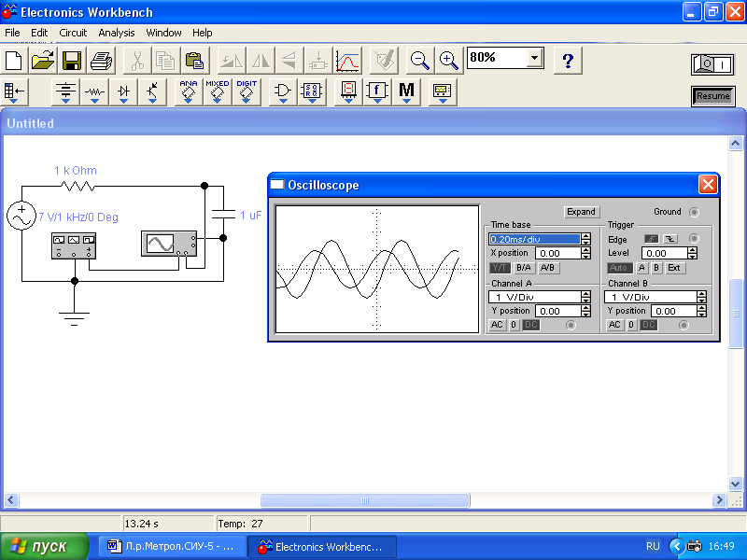Set Channel A coupling to DC
The width and height of the screenshot is (747, 560).
tap(530, 325)
